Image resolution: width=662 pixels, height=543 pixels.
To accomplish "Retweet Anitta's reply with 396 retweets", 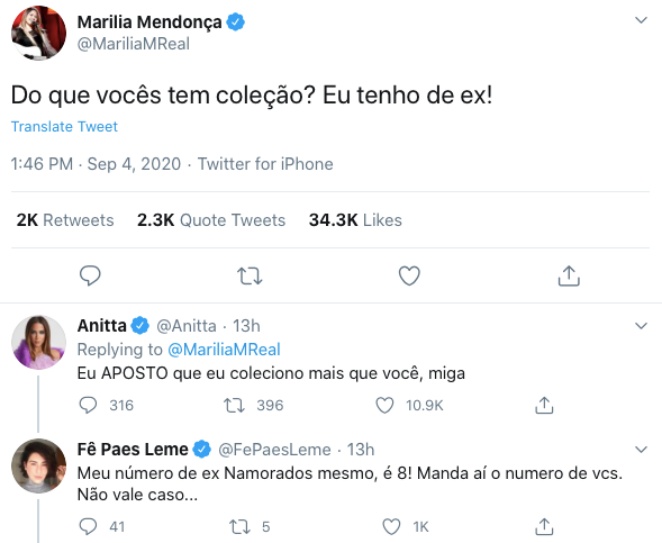I will pyautogui.click(x=238, y=405).
